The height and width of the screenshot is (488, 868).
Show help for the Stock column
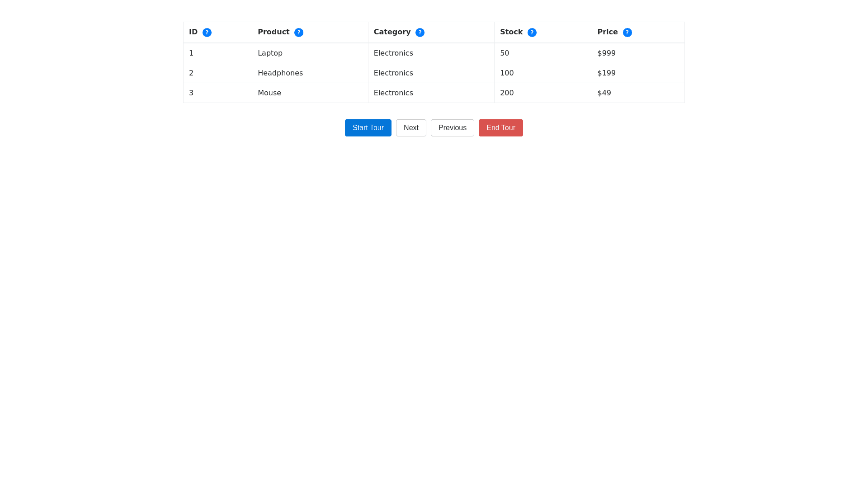coord(532,33)
